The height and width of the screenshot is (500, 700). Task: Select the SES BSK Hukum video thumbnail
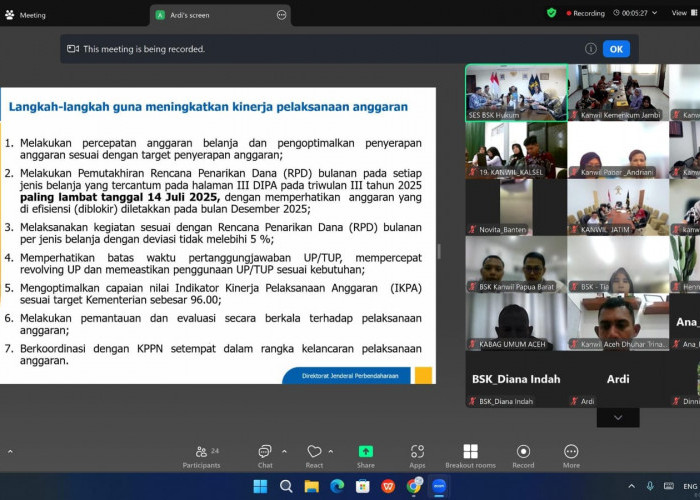[516, 93]
